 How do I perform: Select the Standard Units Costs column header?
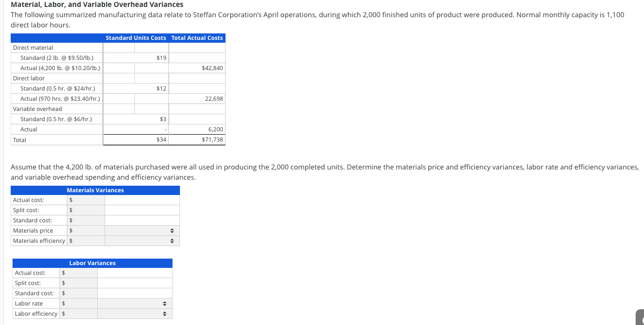pyautogui.click(x=136, y=38)
